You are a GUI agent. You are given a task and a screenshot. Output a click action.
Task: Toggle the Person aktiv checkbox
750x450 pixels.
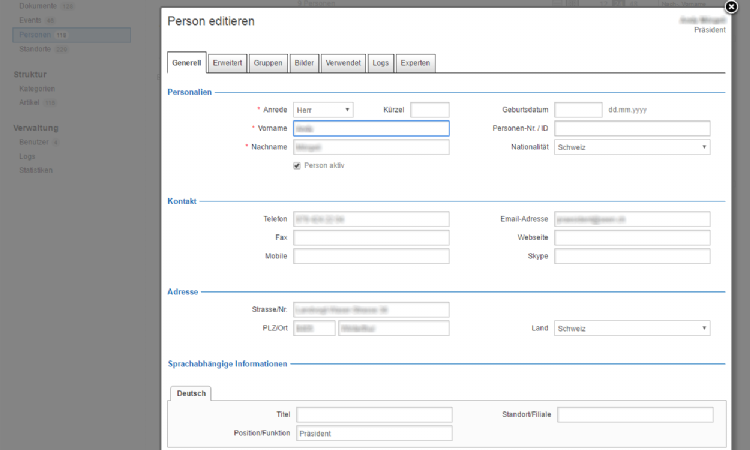pos(297,165)
